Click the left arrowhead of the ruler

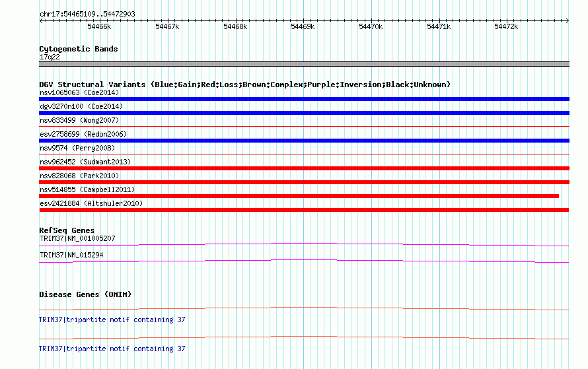pyautogui.click(x=41, y=21)
